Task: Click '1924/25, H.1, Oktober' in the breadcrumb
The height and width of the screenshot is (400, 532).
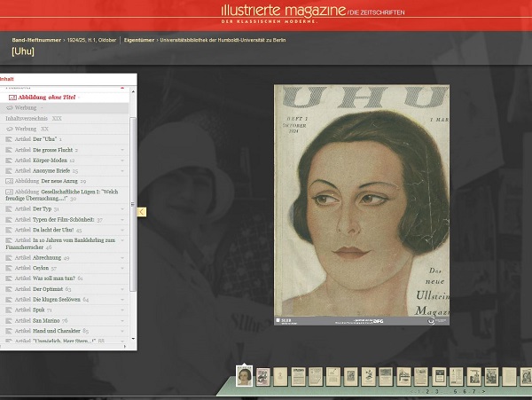Action: coord(91,40)
